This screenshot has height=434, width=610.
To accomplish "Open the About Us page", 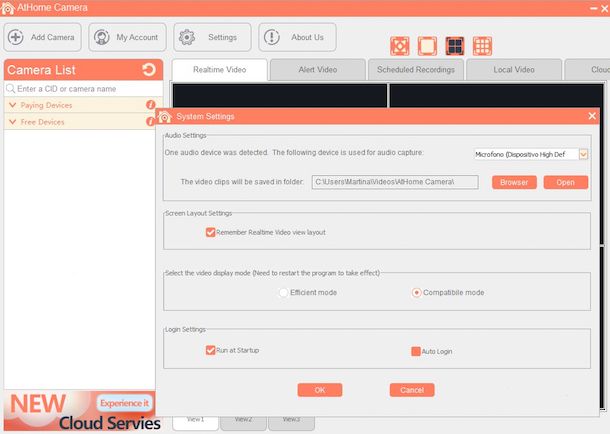I will pos(297,37).
